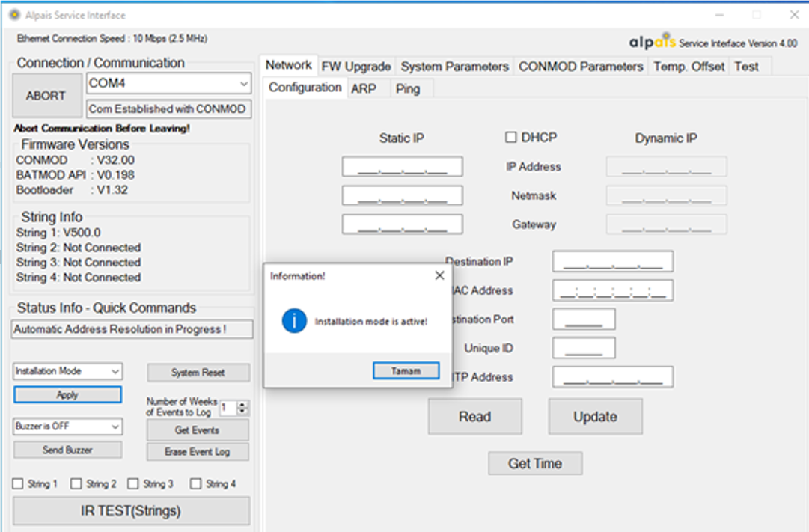Viewport: 809px width, 532px height.
Task: Enable the DHCP checkbox
Action: (x=511, y=137)
